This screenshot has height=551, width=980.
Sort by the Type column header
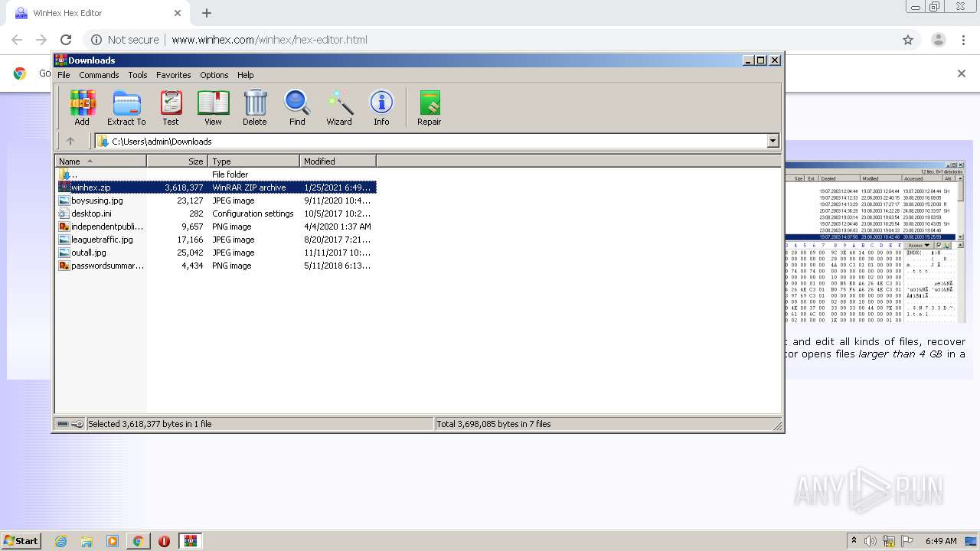click(x=253, y=161)
